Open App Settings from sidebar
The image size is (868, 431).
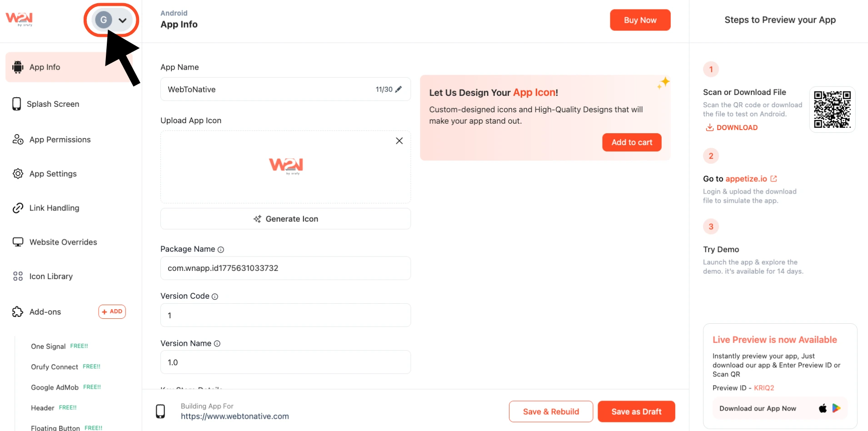click(53, 174)
